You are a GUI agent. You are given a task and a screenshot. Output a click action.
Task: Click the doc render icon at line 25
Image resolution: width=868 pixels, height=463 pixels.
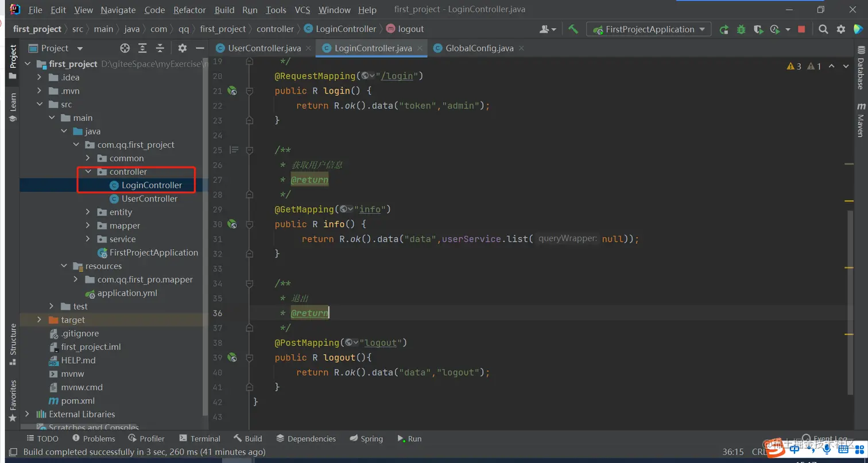click(234, 150)
